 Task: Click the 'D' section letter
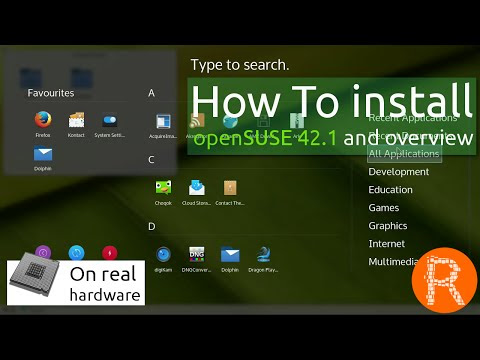152,227
